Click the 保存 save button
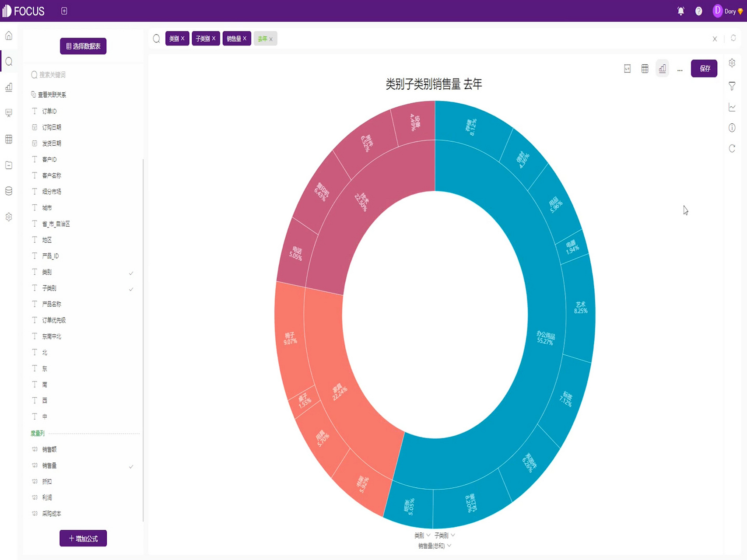 [x=704, y=68]
